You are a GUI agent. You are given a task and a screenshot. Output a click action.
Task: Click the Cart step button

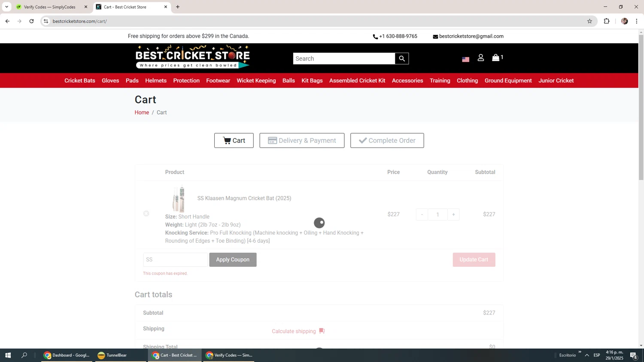pyautogui.click(x=234, y=141)
